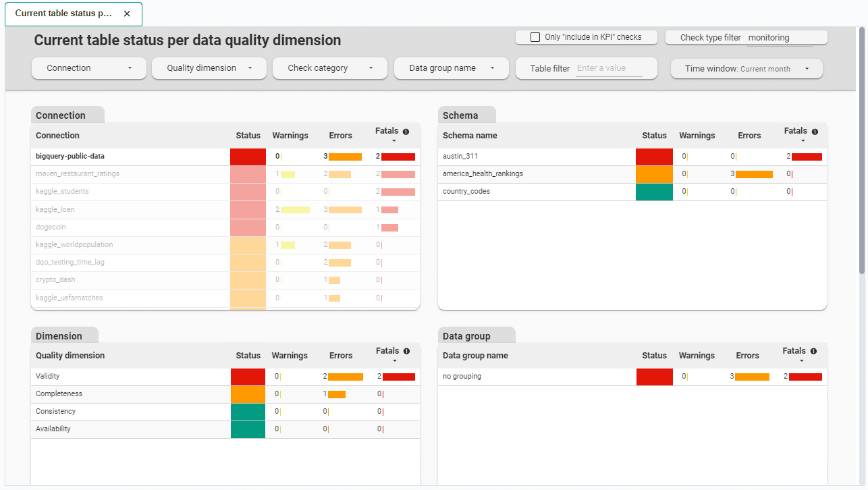Click green status cell for country_codes
Screen dimensions: 868x490
pyautogui.click(x=655, y=192)
